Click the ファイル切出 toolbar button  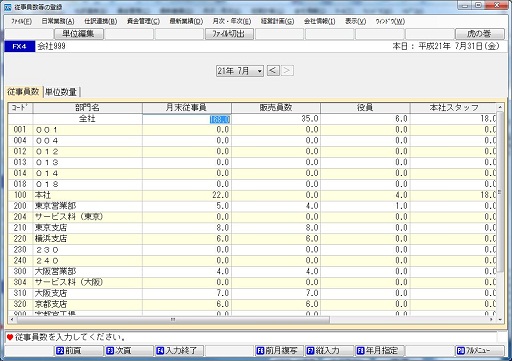229,34
